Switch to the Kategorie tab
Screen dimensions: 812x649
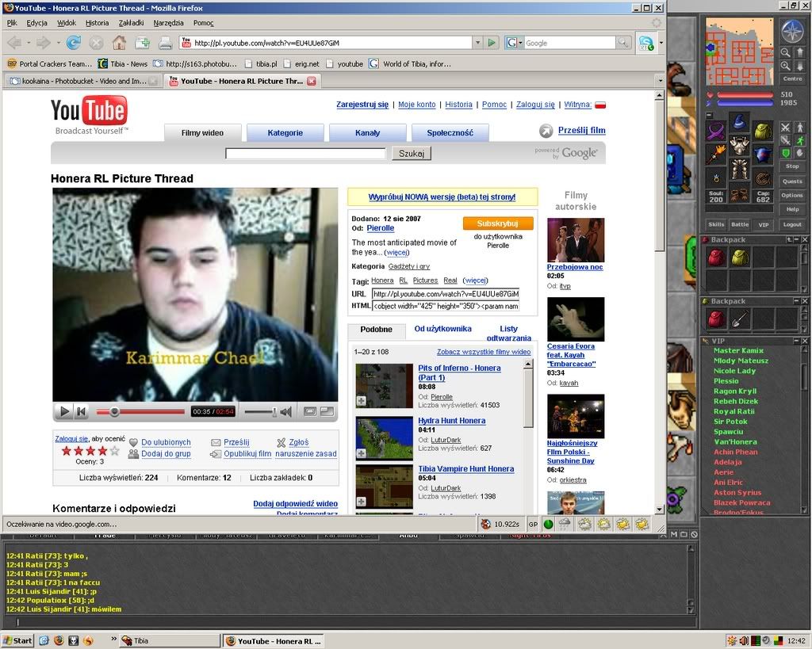pyautogui.click(x=285, y=133)
